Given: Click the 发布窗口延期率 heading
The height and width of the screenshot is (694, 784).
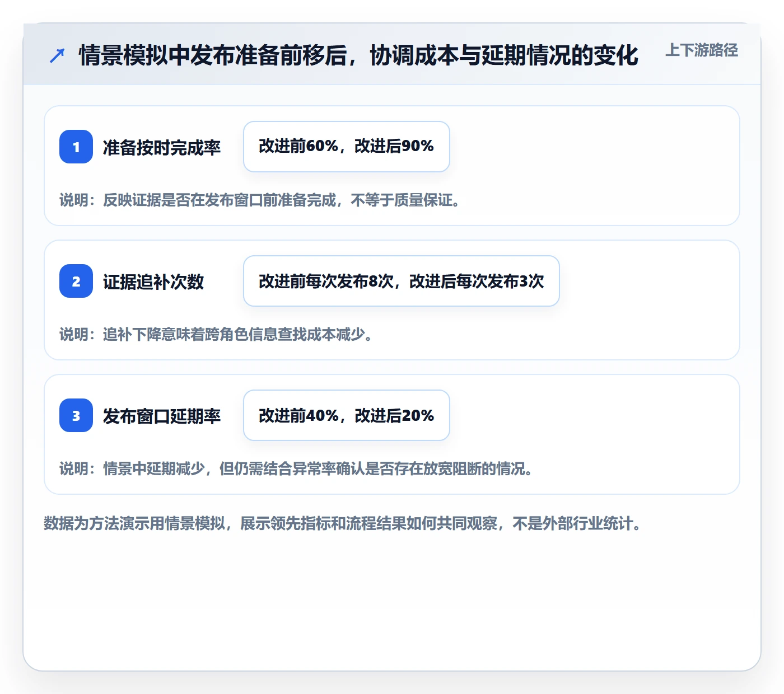Looking at the screenshot, I should (162, 416).
